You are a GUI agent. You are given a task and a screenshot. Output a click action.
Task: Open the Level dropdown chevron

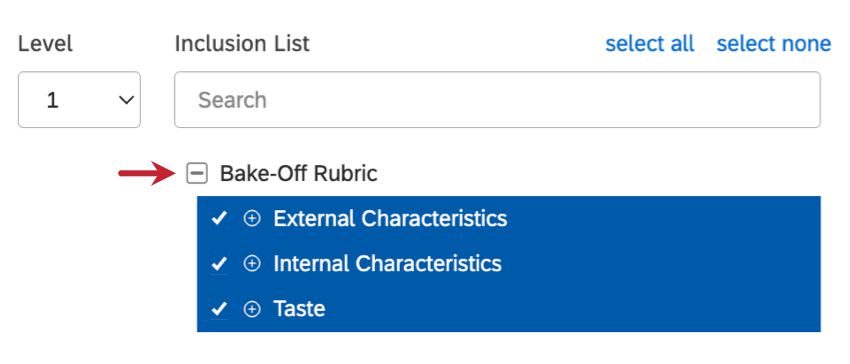tap(126, 100)
